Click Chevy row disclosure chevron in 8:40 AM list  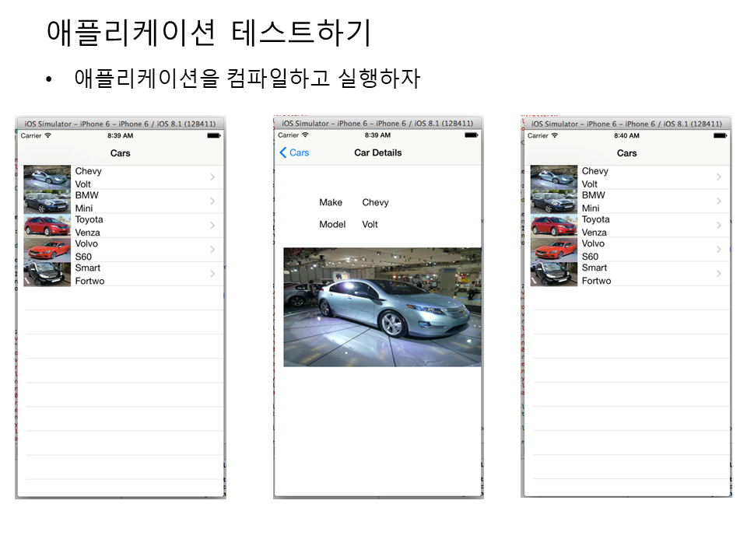[719, 177]
